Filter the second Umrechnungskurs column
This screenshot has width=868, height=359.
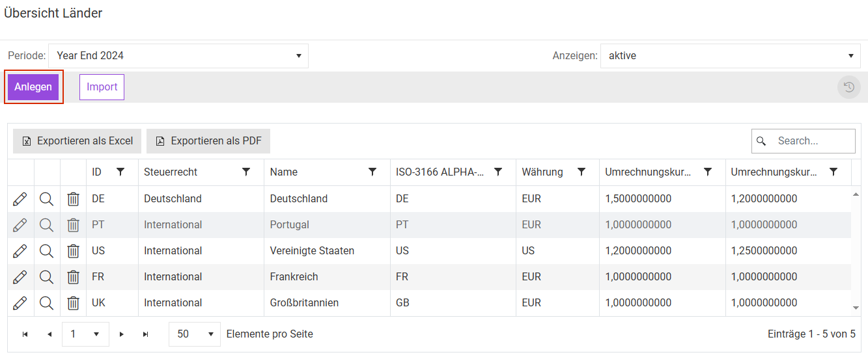click(x=833, y=172)
